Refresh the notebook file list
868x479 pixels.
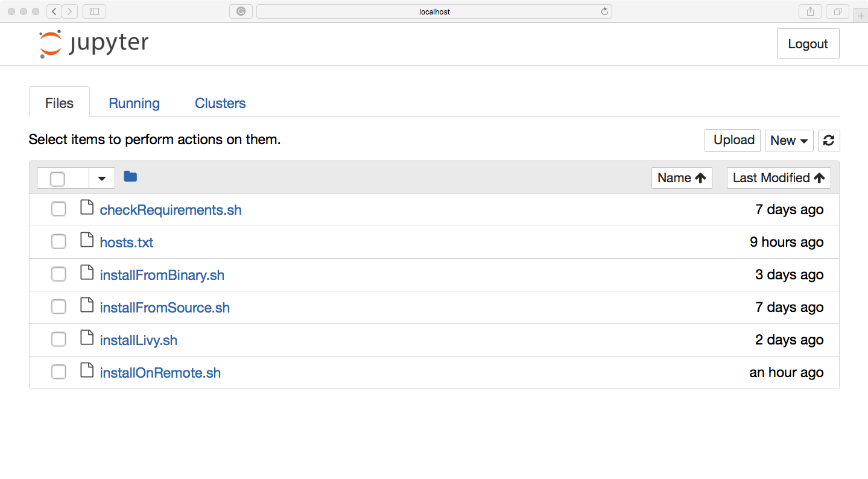coord(829,141)
